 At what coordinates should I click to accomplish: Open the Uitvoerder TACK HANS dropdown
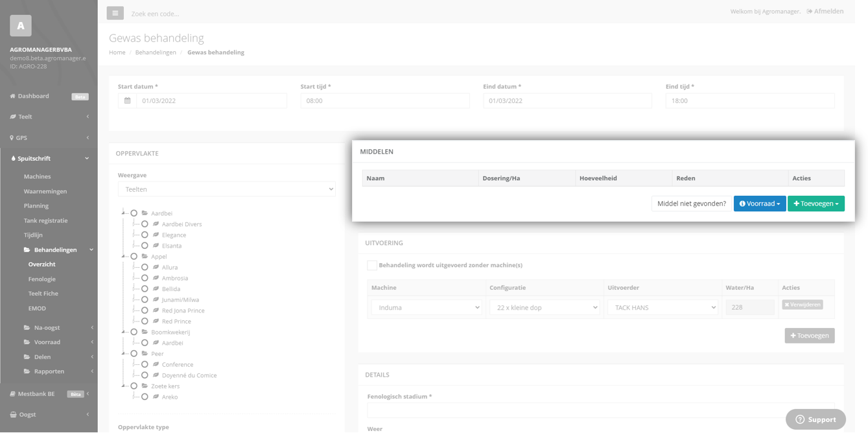[x=663, y=307]
